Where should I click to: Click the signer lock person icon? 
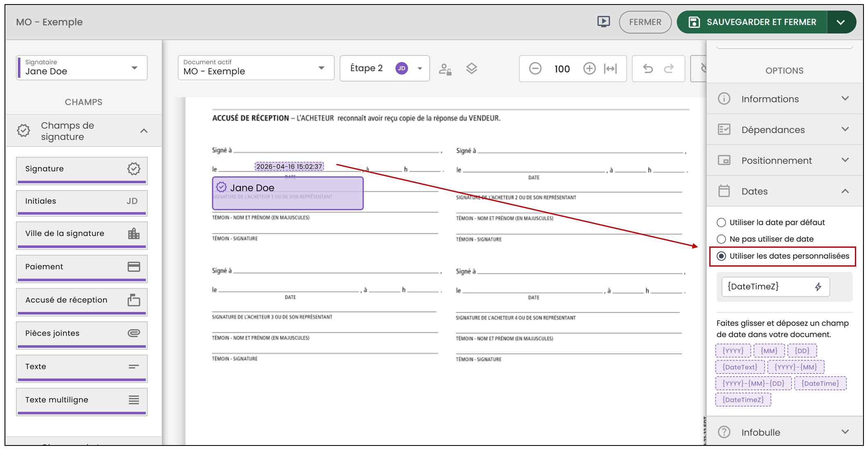445,69
